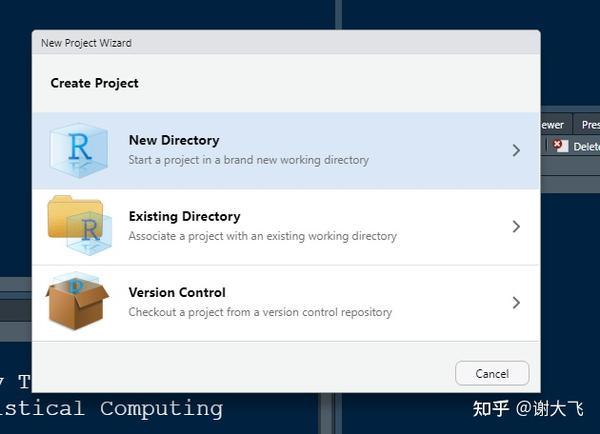Click "Associate a project with an existing working directory"

tap(262, 236)
